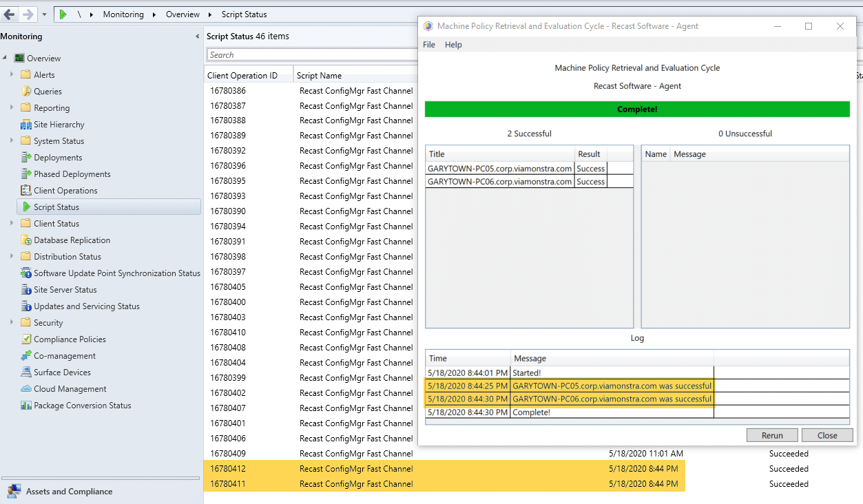This screenshot has height=504, width=863.
Task: Open Software Update Point Synchronization Status icon
Action: pyautogui.click(x=26, y=273)
